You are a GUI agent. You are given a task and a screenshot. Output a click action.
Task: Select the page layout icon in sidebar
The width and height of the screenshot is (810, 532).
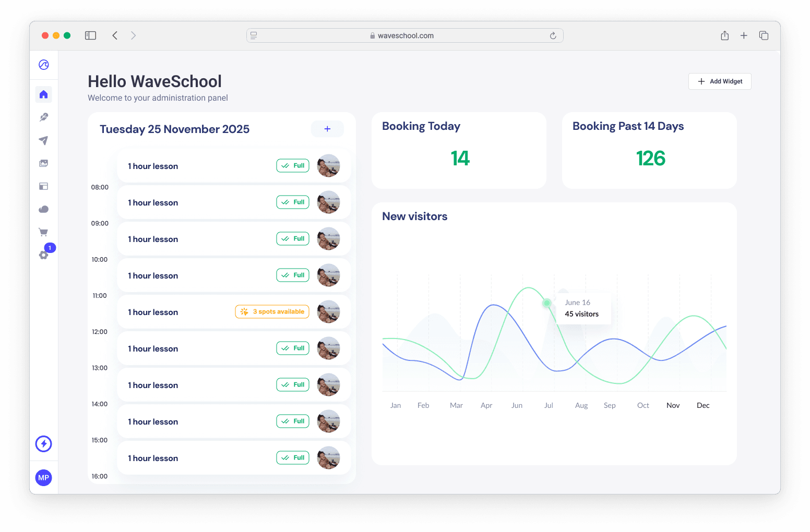(x=44, y=186)
